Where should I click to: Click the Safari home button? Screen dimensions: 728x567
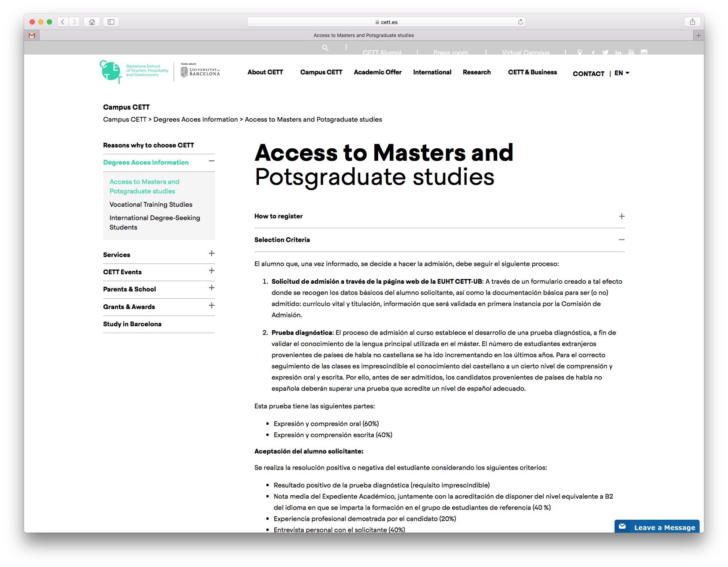92,22
